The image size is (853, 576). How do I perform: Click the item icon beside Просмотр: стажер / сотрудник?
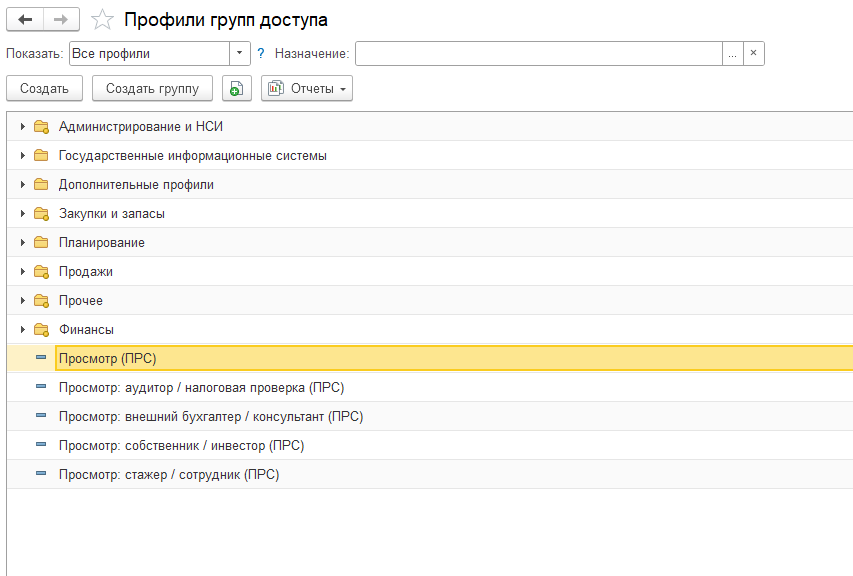pyautogui.click(x=41, y=473)
